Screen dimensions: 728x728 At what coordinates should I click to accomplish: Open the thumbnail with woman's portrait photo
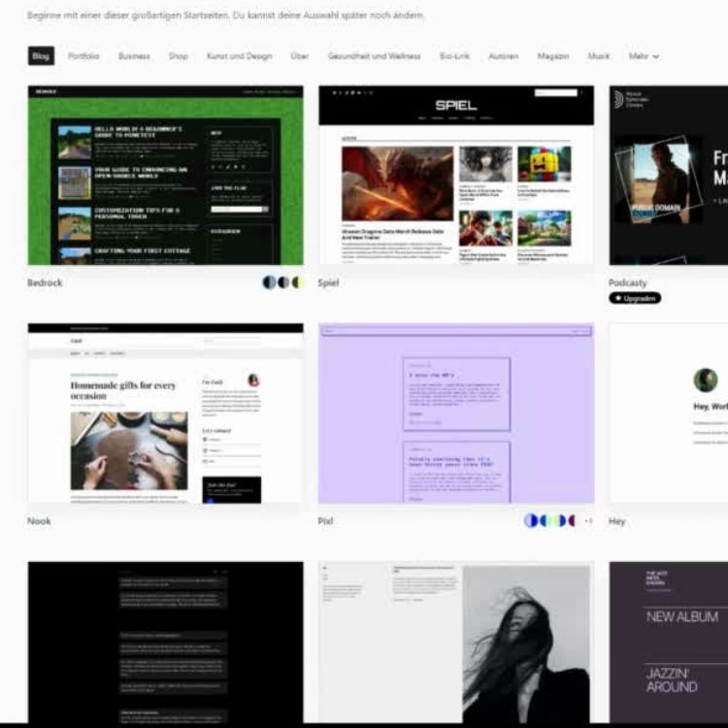point(456,643)
